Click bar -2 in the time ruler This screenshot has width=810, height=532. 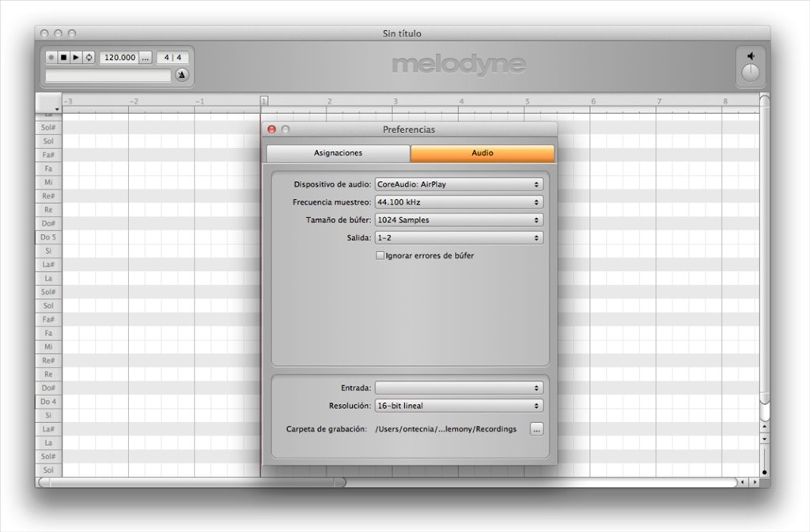point(134,101)
